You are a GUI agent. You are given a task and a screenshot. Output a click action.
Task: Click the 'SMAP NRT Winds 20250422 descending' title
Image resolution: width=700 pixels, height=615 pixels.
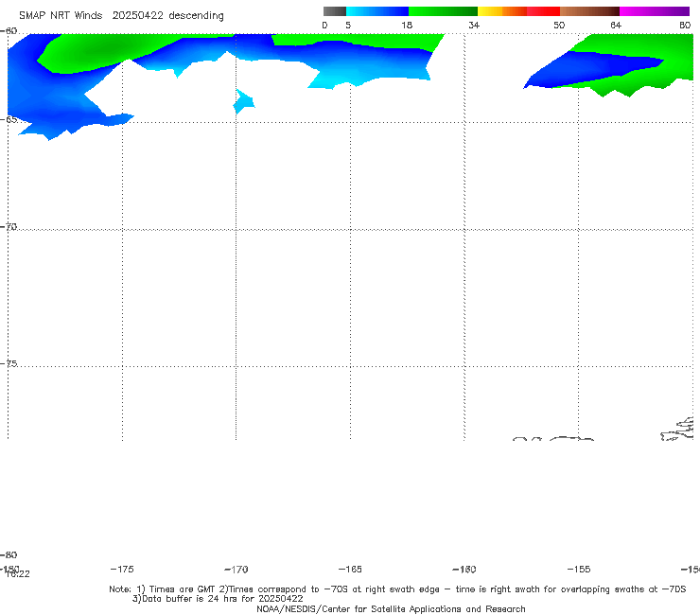[121, 16]
